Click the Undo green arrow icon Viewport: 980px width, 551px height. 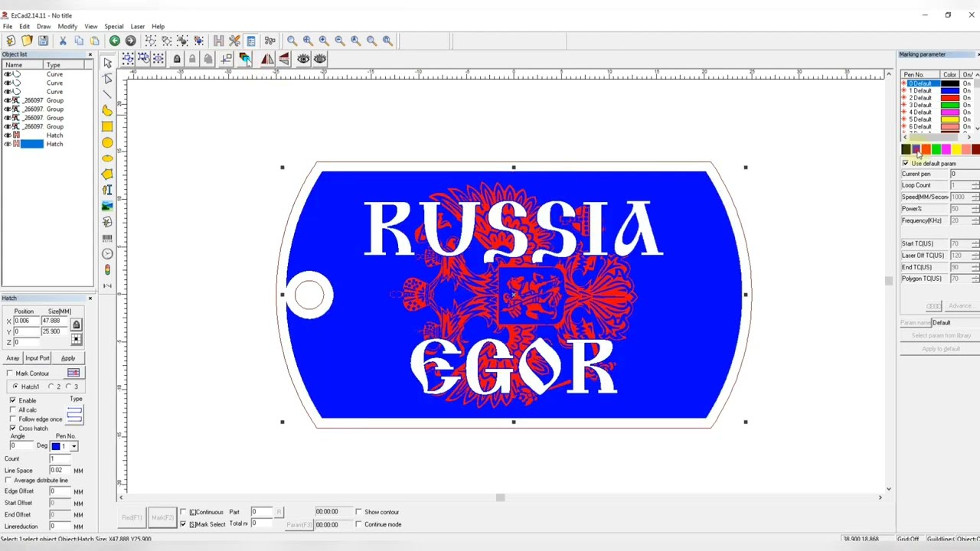[x=114, y=41]
